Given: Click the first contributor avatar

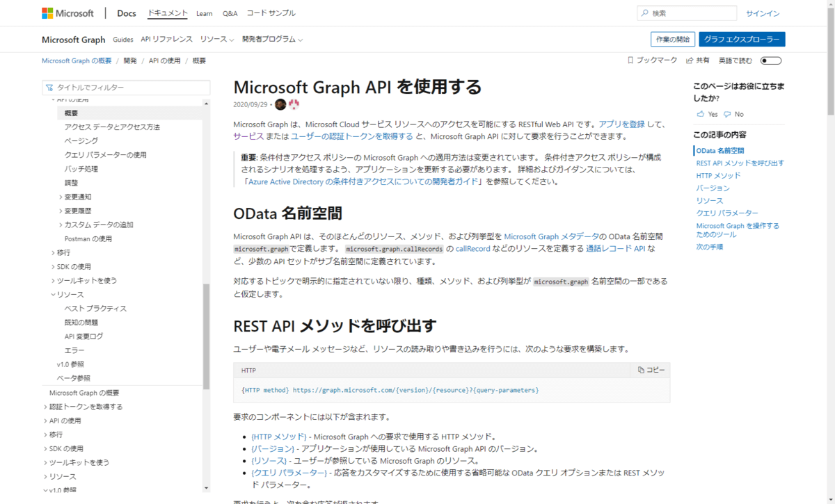Looking at the screenshot, I should (280, 104).
